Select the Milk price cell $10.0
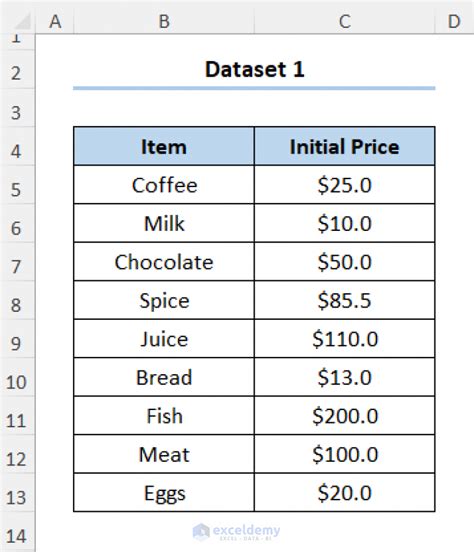 tap(344, 223)
